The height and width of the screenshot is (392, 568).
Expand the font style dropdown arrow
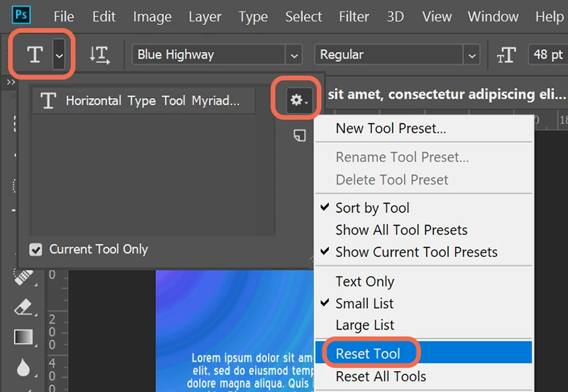pyautogui.click(x=471, y=55)
